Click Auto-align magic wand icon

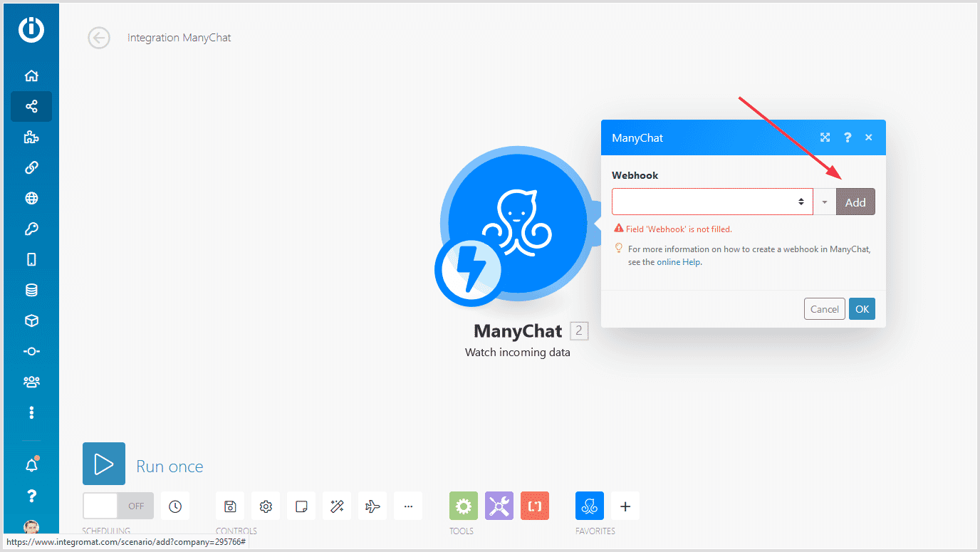click(x=337, y=506)
